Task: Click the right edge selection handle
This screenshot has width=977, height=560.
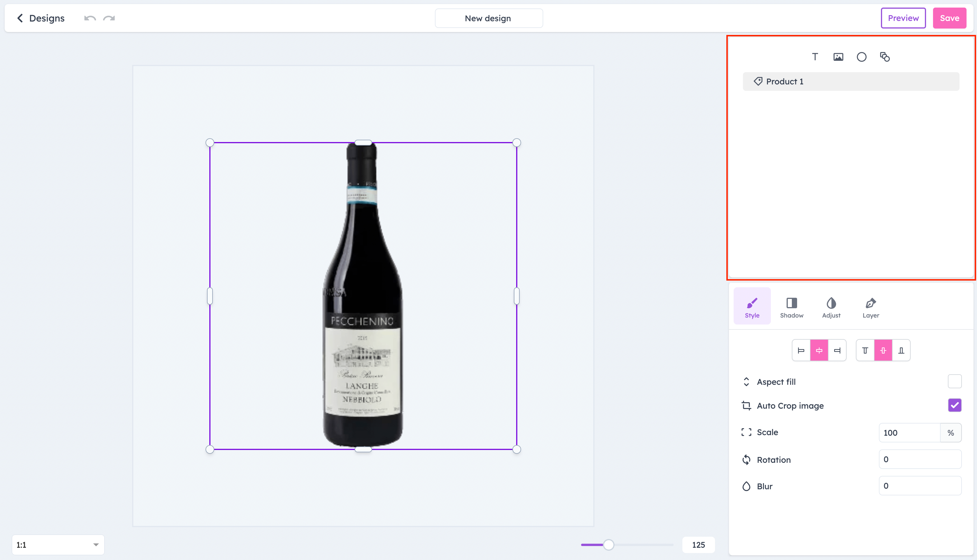Action: [x=516, y=296]
